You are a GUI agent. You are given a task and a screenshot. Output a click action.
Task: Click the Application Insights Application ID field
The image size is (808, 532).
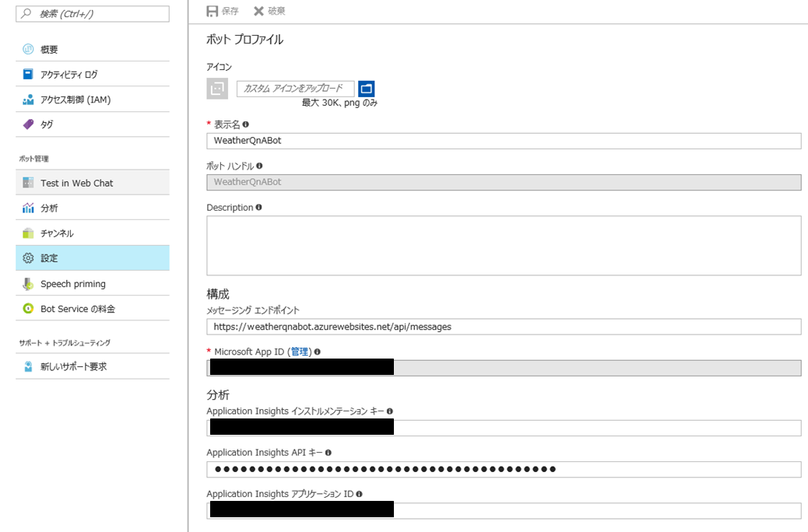(x=504, y=510)
